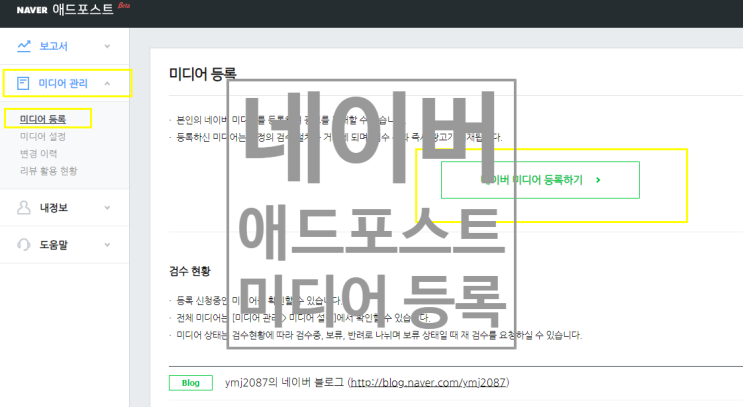
Task: Select the 미디어 등록 submenu item
Action: pos(43,119)
